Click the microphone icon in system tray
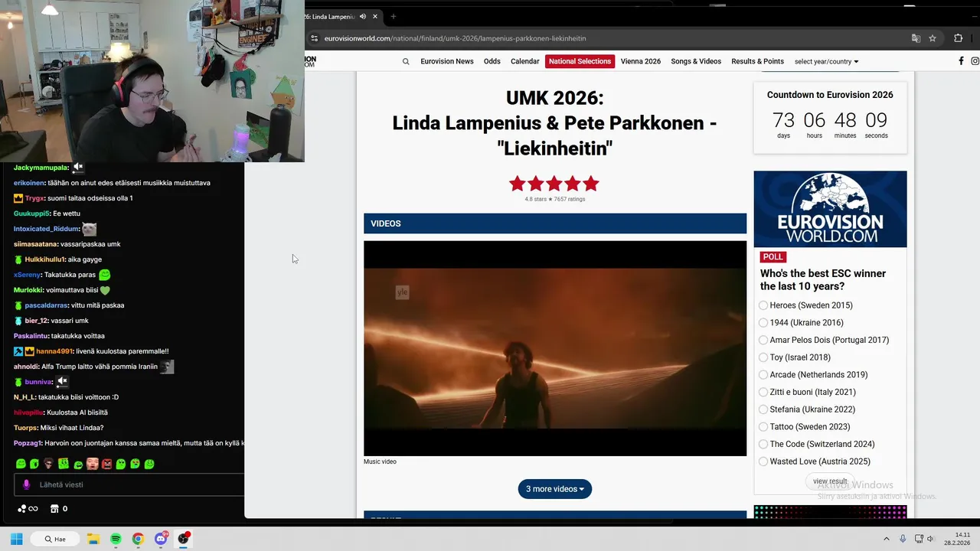 pyautogui.click(x=903, y=539)
